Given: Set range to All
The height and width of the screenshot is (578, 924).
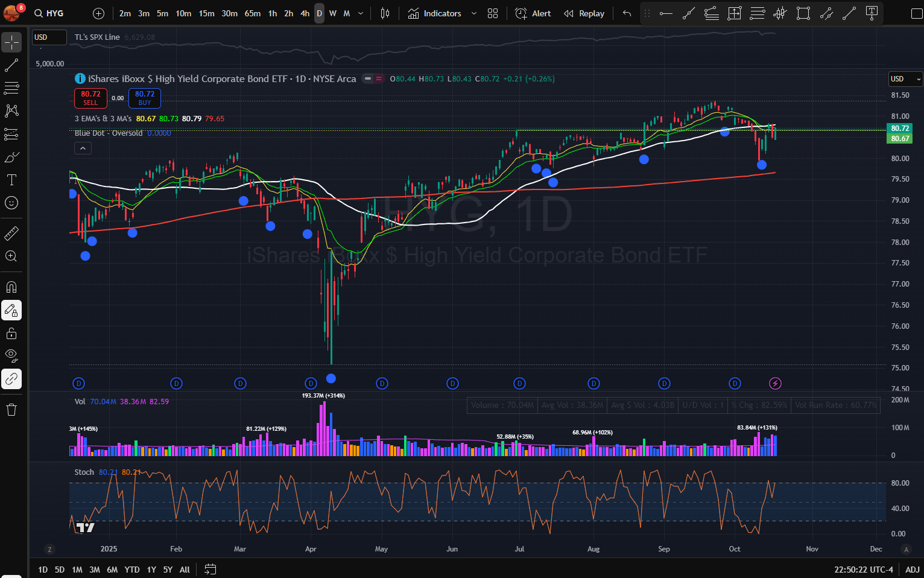Looking at the screenshot, I should tap(185, 570).
